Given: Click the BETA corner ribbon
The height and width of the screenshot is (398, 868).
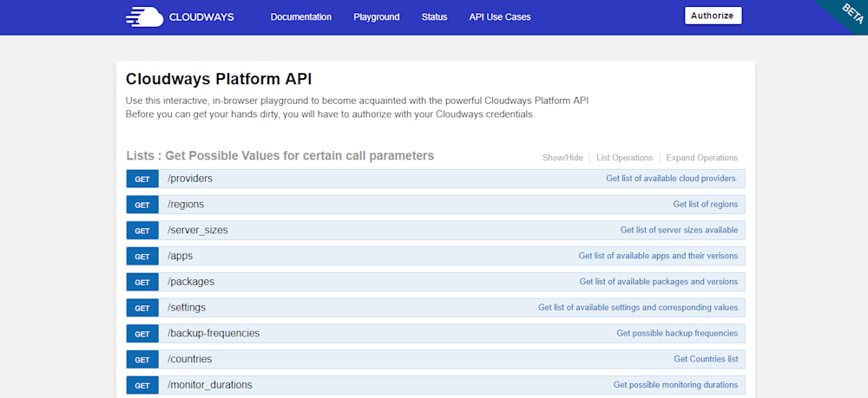Looking at the screenshot, I should pos(849,16).
